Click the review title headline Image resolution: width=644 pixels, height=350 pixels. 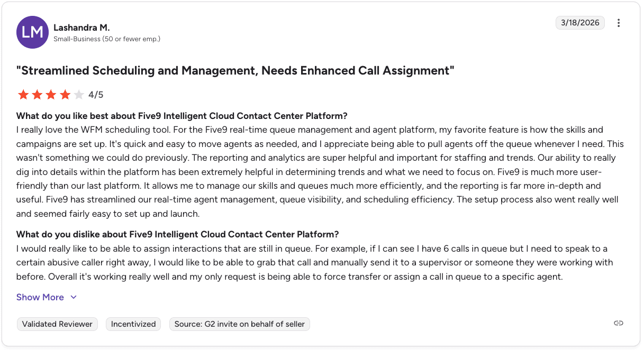click(x=235, y=71)
